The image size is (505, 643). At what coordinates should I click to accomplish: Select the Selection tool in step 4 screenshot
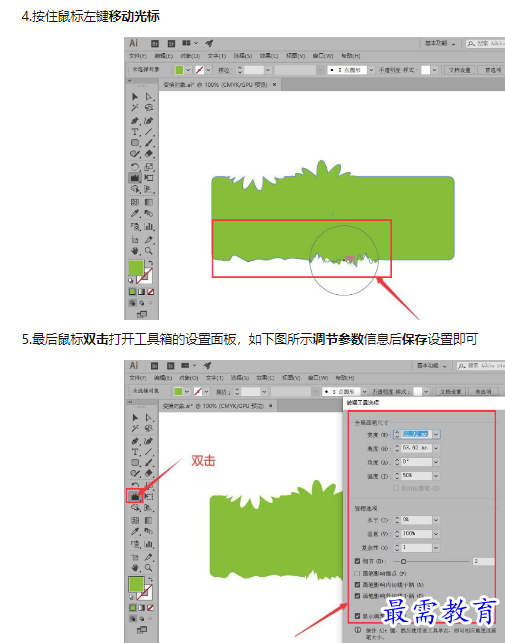tap(135, 96)
